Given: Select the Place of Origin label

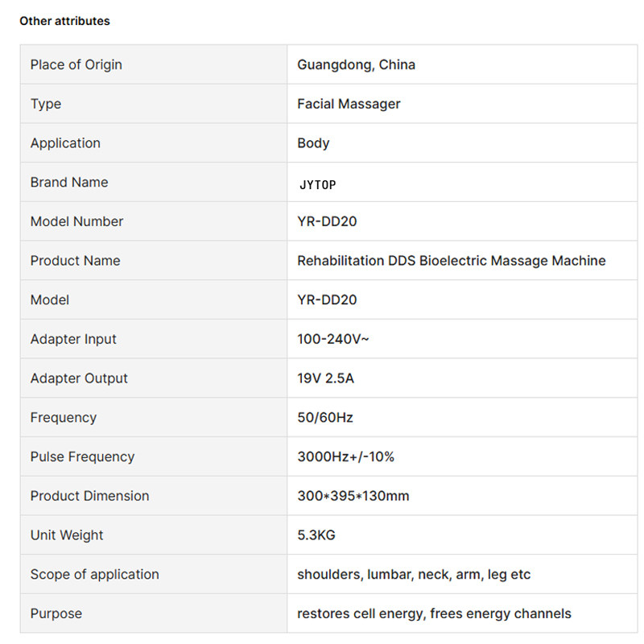Looking at the screenshot, I should [x=76, y=65].
